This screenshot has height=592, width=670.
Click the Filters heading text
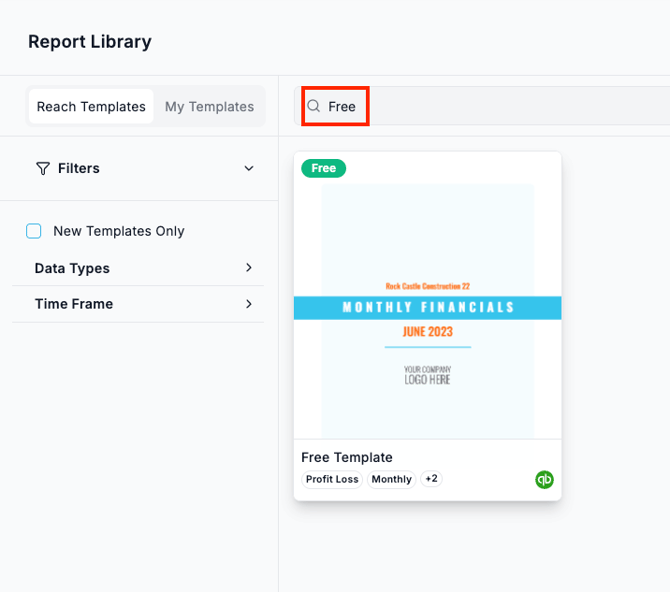pyautogui.click(x=79, y=168)
